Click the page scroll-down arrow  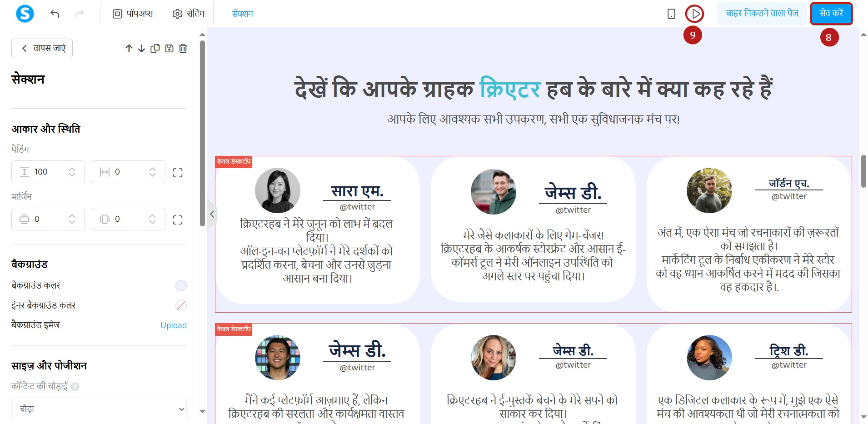[863, 417]
